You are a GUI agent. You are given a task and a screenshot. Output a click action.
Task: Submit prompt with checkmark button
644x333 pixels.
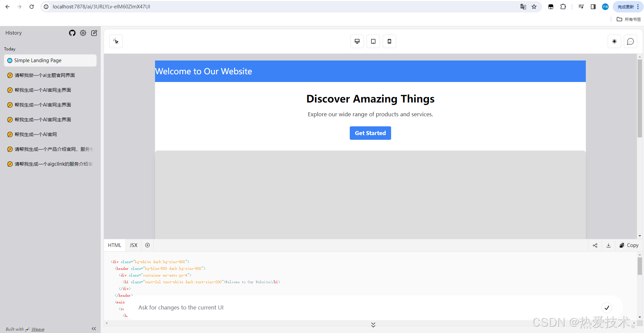(x=607, y=307)
